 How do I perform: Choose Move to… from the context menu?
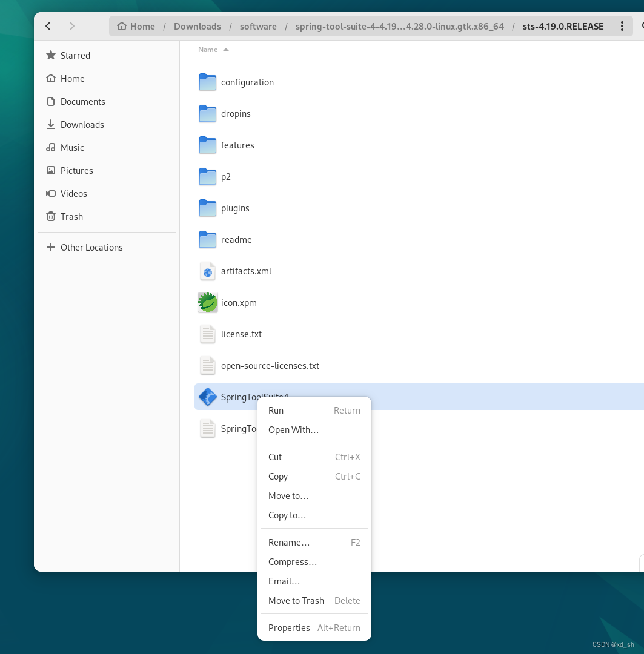pyautogui.click(x=314, y=496)
